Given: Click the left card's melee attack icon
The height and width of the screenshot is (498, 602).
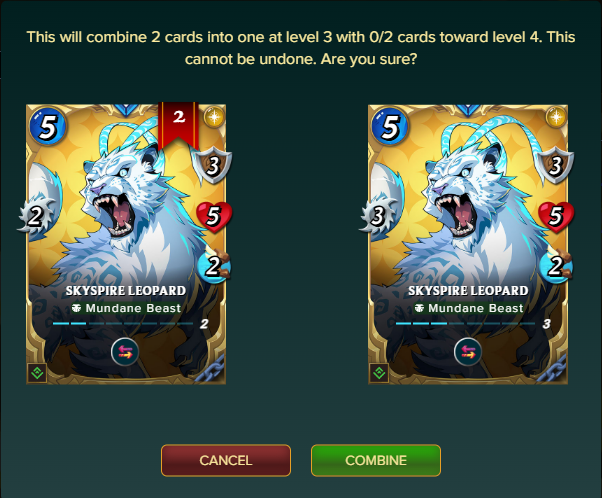Looking at the screenshot, I should (36, 216).
